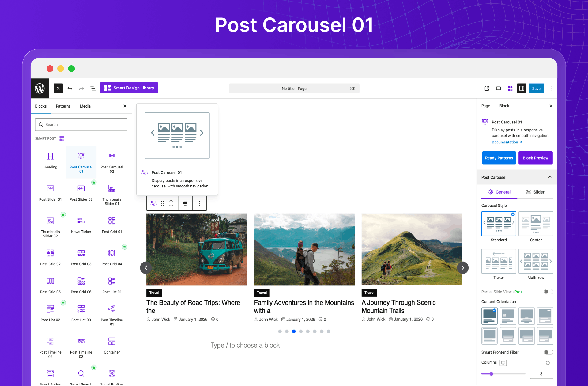Click the Ready Patterns button
The height and width of the screenshot is (386, 588).
(499, 158)
